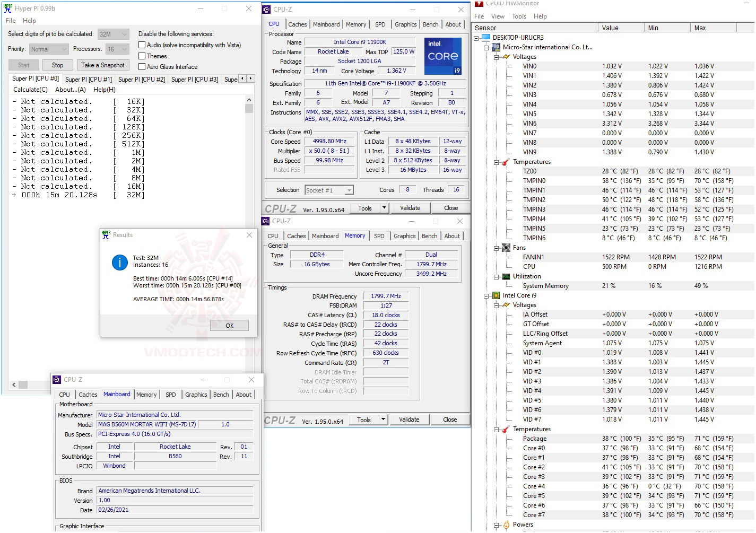Viewport: 756px width, 533px height.
Task: Check the Aero Glass Interface option
Action: click(x=141, y=66)
